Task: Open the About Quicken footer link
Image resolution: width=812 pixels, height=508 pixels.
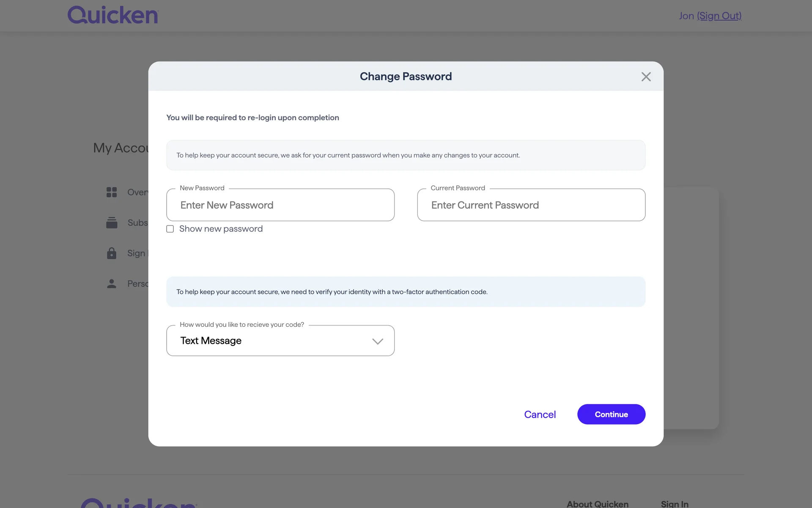Action: pos(597,503)
